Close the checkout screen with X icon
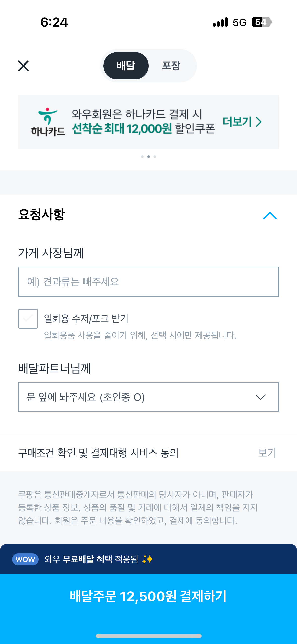This screenshot has height=644, width=297. click(x=23, y=66)
